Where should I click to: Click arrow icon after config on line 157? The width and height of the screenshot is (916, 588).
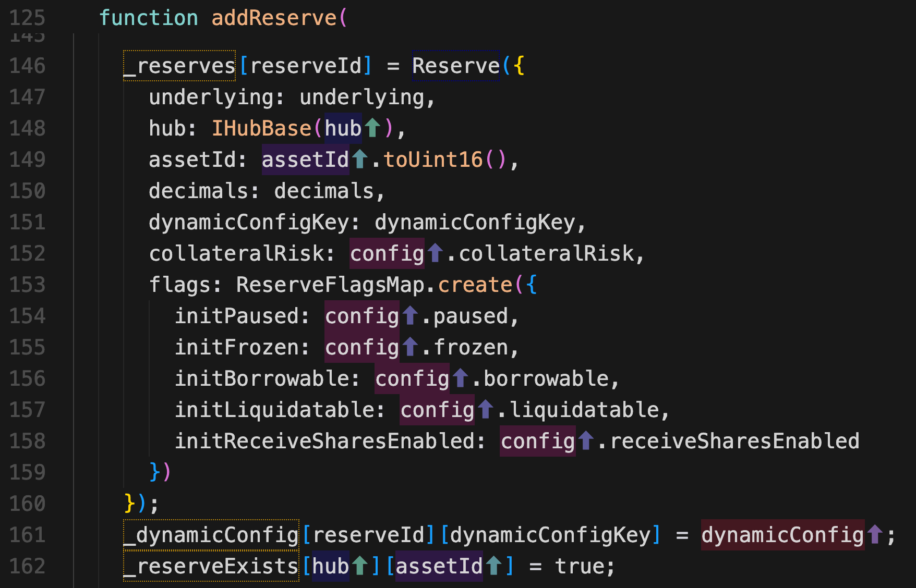coord(485,410)
